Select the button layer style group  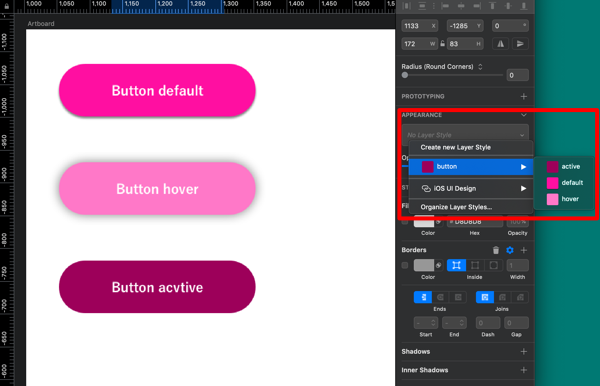tap(471, 167)
